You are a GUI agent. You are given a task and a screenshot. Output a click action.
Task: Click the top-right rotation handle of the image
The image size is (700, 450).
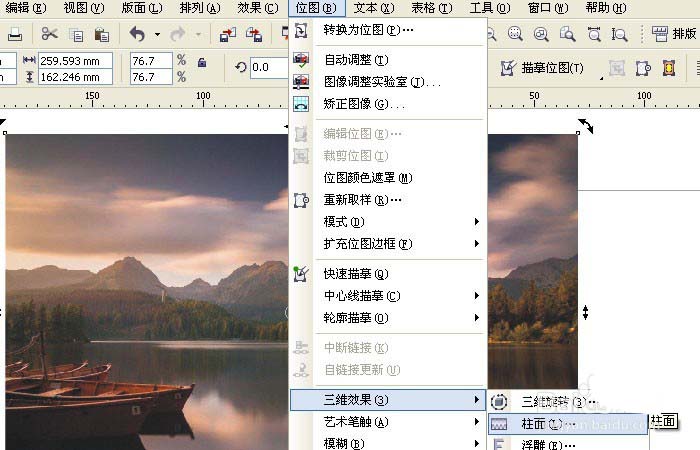(x=586, y=126)
